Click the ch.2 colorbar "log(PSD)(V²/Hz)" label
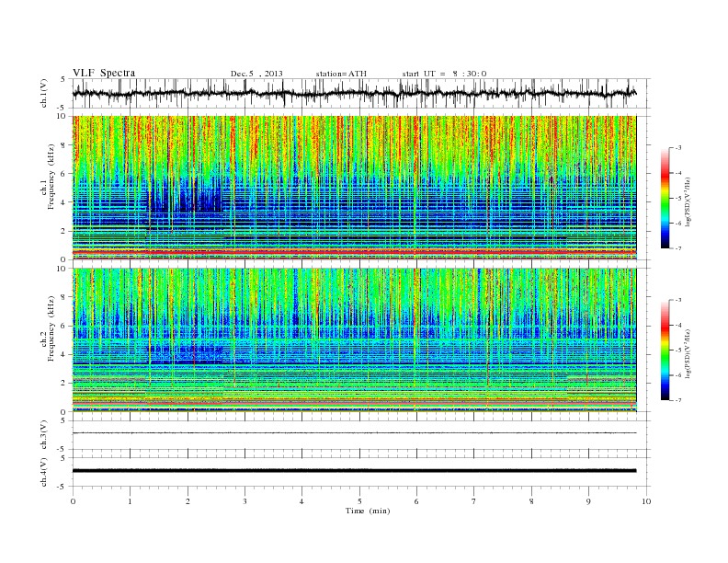The height and width of the screenshot is (563, 728). pos(688,354)
